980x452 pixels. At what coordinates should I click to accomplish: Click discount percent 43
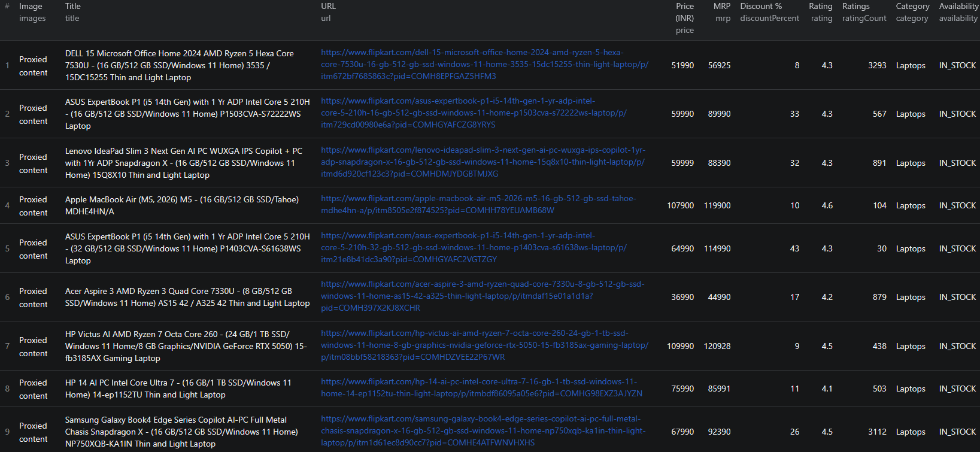tap(794, 248)
